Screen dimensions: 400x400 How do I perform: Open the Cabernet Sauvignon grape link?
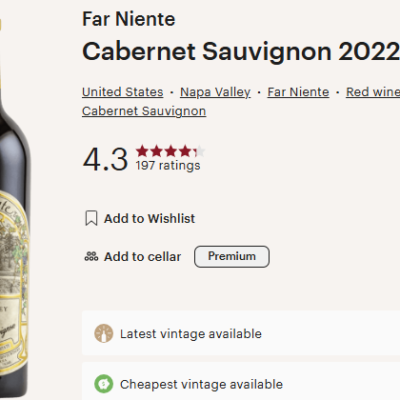144,111
